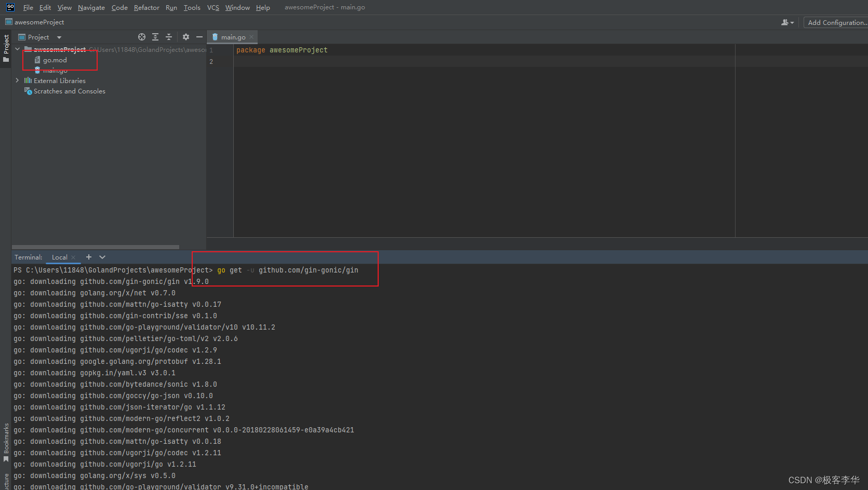
Task: Click the goccy/go-json v0.10.0 download line
Action: point(113,396)
